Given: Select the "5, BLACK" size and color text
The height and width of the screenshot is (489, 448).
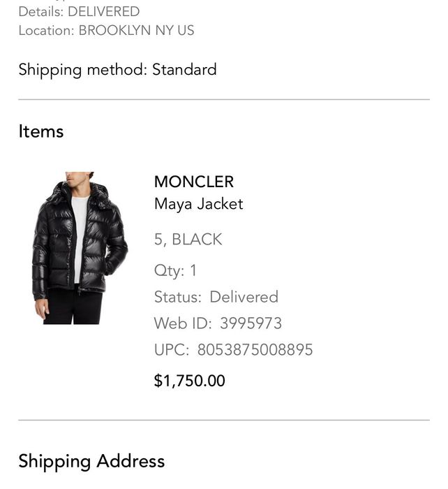Looking at the screenshot, I should click(x=188, y=240).
